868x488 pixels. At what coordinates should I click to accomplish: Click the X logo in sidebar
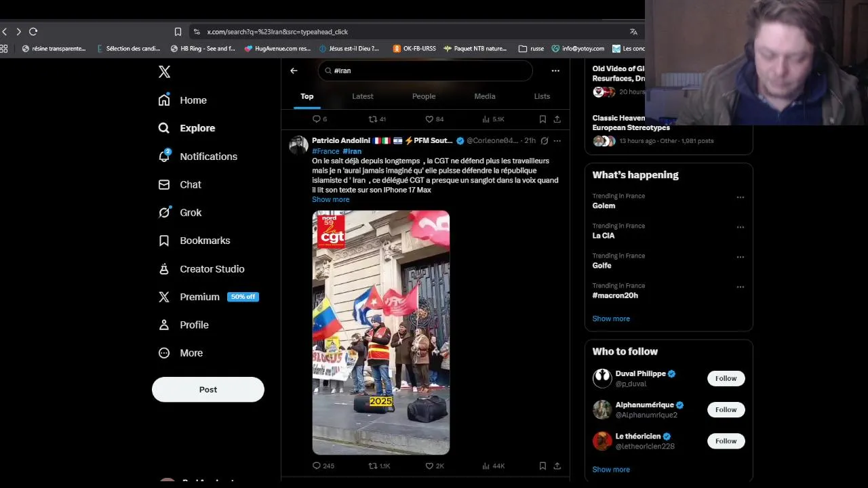click(x=164, y=72)
